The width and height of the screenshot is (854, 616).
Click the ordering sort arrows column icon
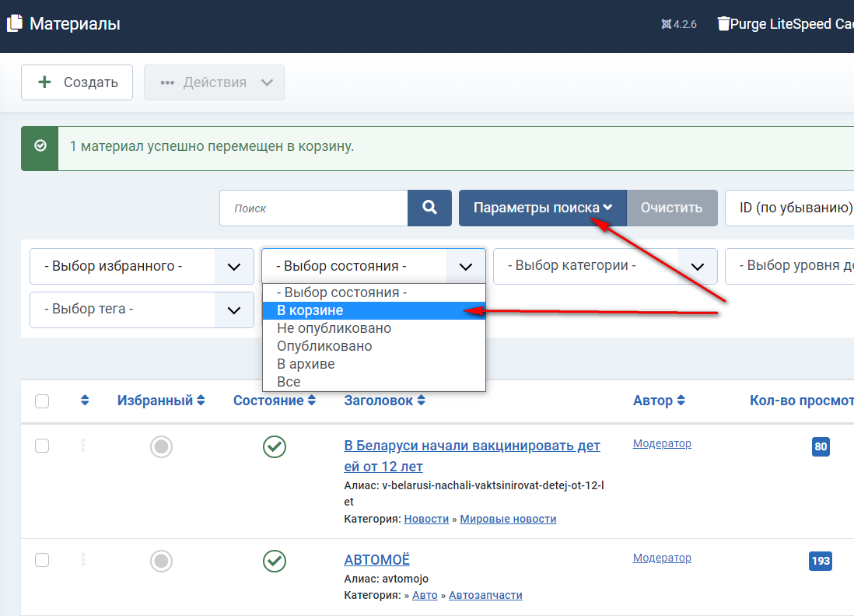coord(85,401)
